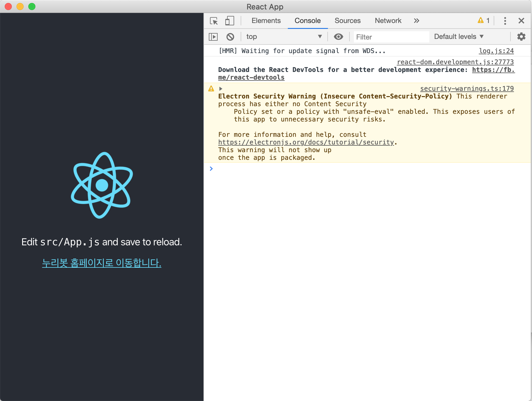Click the 'Download the React DevTools' message text
Screen dimensions: 532x401
click(343, 70)
